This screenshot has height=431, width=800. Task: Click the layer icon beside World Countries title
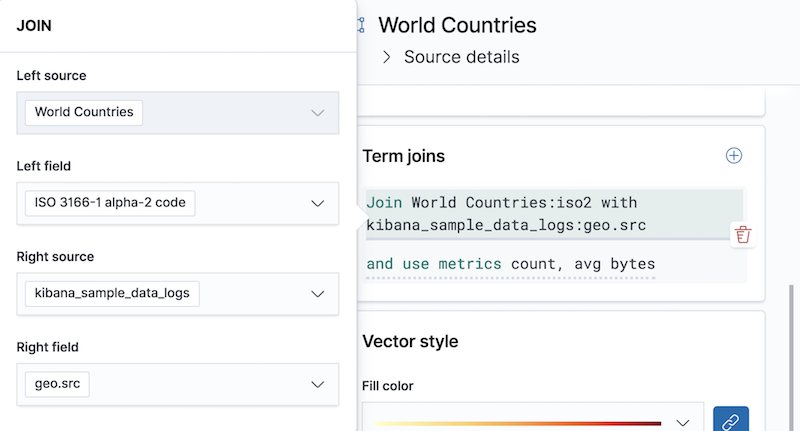tap(361, 25)
